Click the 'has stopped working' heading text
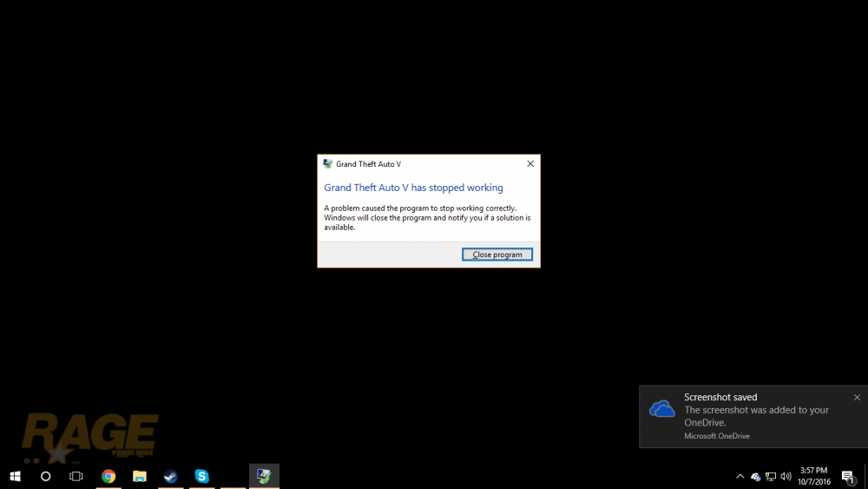Image resolution: width=868 pixels, height=489 pixels. click(x=413, y=188)
